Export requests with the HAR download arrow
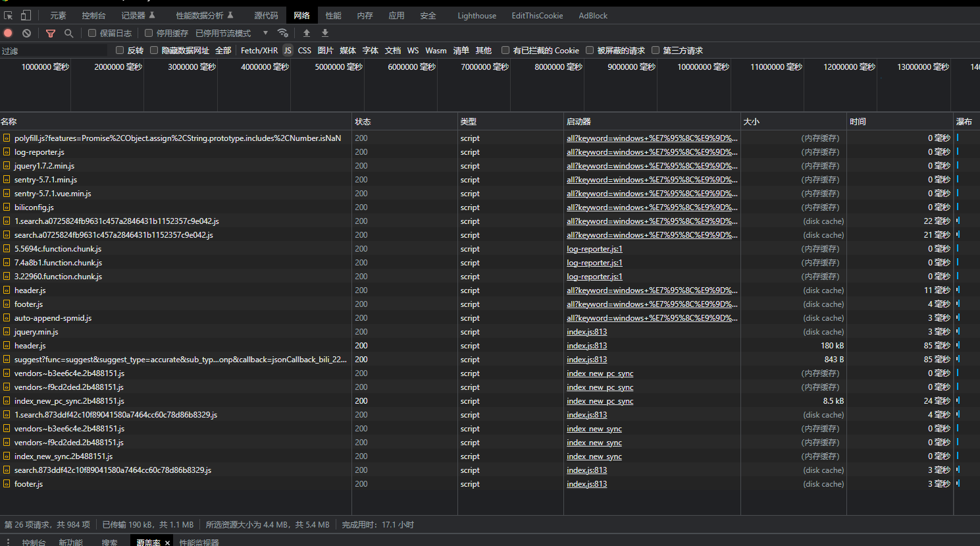 pyautogui.click(x=325, y=33)
